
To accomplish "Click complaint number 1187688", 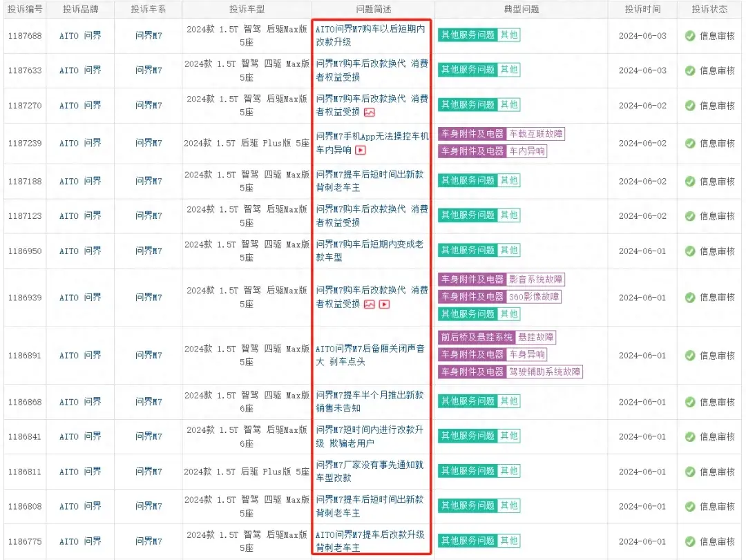I will [x=25, y=36].
